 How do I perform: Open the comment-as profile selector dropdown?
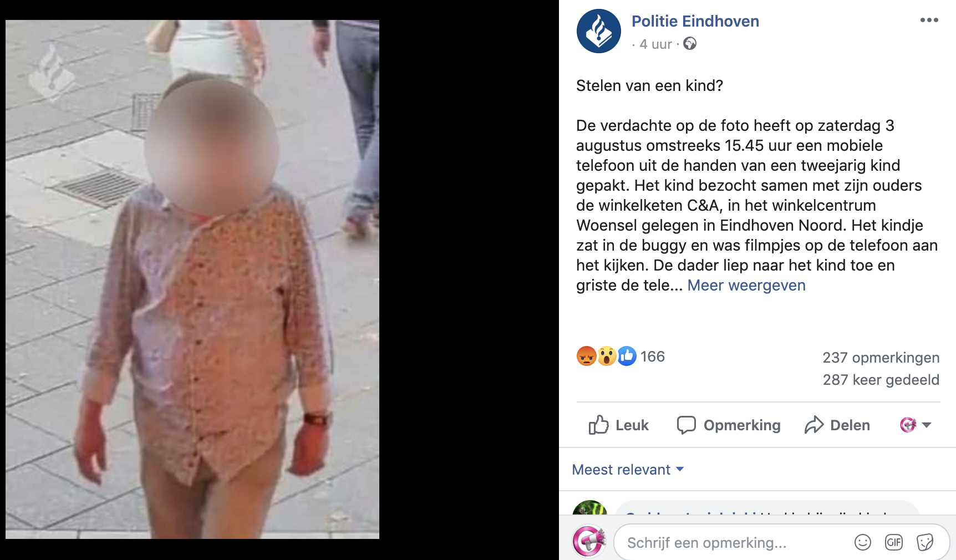tap(916, 425)
